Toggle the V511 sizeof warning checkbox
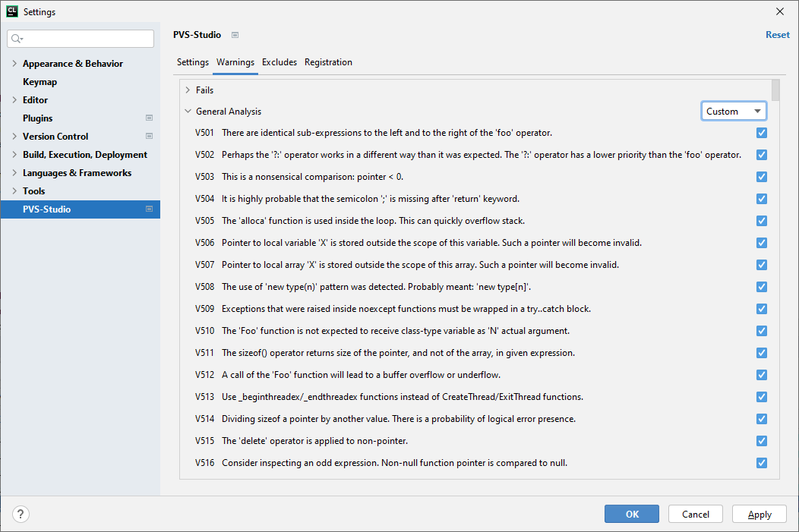799x532 pixels. 762,353
